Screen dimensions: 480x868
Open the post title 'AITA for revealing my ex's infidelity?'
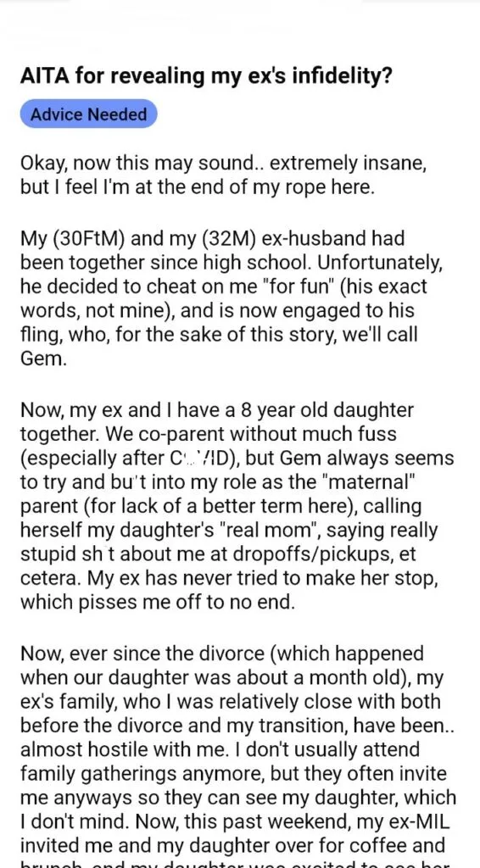pyautogui.click(x=207, y=75)
